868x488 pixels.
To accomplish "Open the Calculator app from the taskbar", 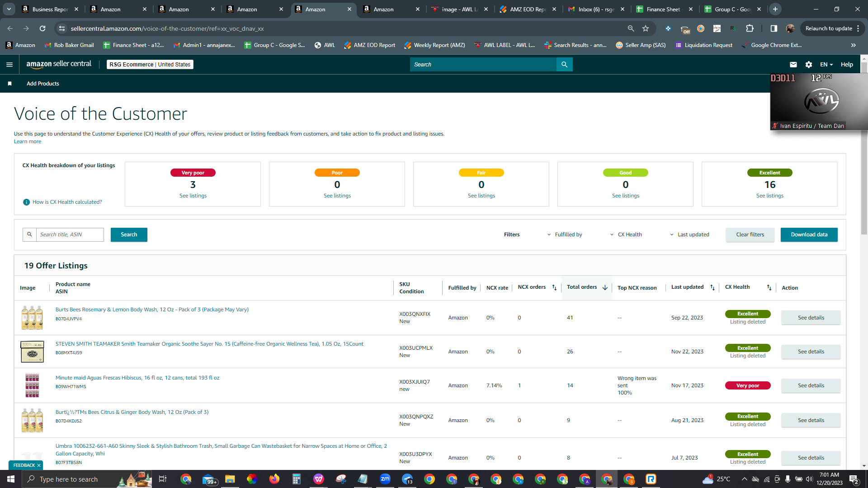I will [x=297, y=479].
